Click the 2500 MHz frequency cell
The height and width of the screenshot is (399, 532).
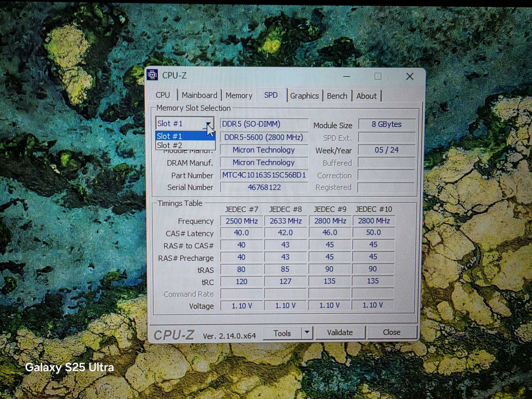click(x=242, y=221)
